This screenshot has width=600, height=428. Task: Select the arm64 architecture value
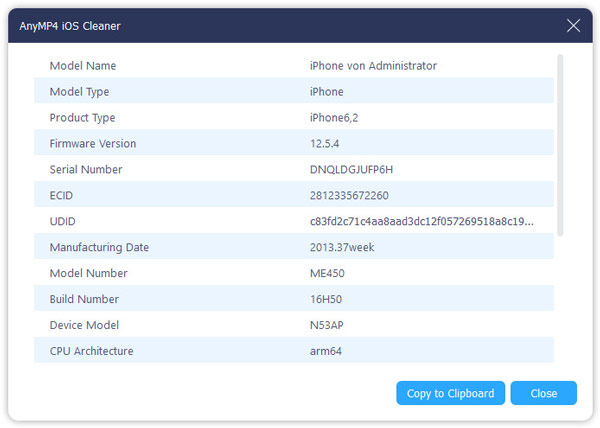point(326,352)
